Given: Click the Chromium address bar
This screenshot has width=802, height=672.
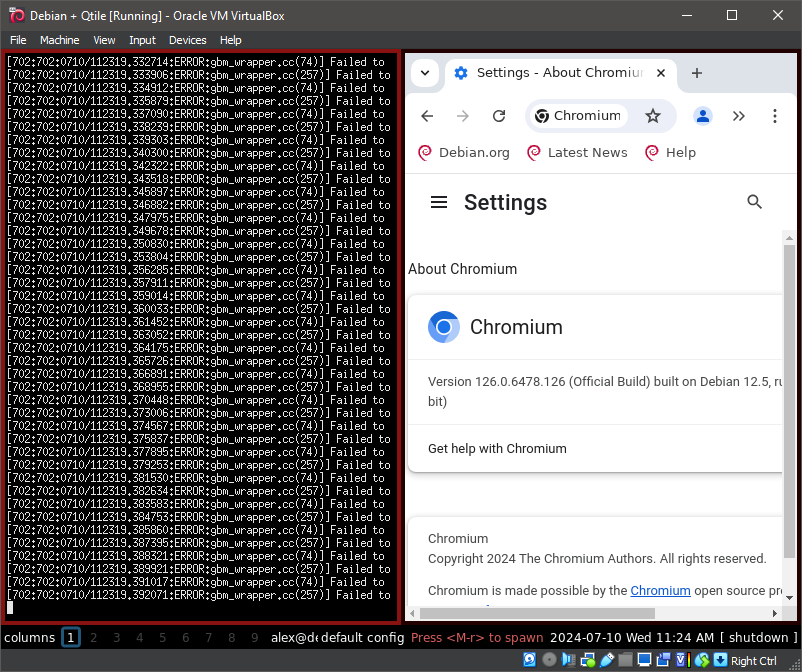Looking at the screenshot, I should tap(587, 116).
